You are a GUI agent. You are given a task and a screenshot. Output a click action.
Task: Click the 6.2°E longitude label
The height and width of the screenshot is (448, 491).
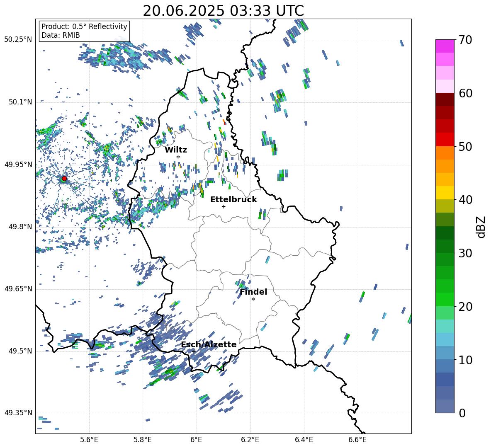(x=250, y=440)
